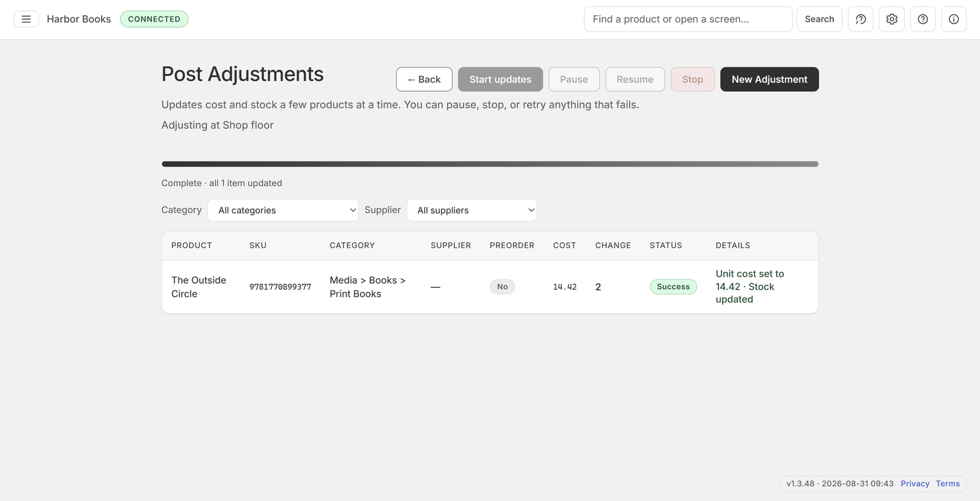Screen dimensions: 980x501
Task: Click Start updates button
Action: pyautogui.click(x=500, y=80)
